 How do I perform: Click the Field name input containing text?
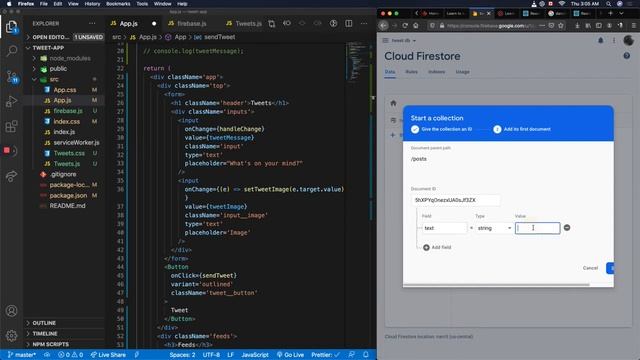coord(444,228)
